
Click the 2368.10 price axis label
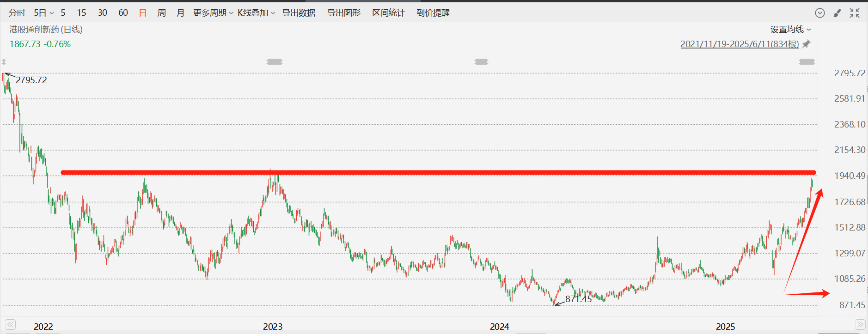point(850,124)
